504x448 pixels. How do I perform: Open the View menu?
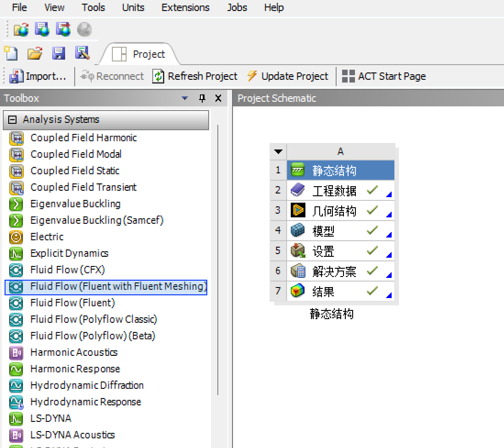(x=54, y=7)
